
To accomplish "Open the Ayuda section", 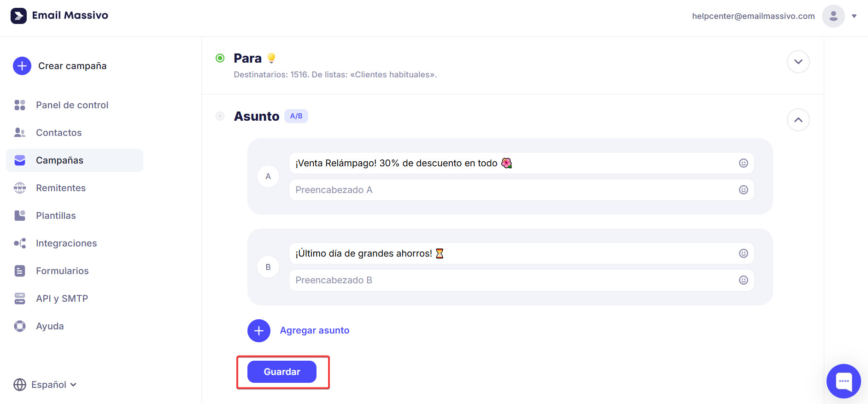I will coord(49,326).
